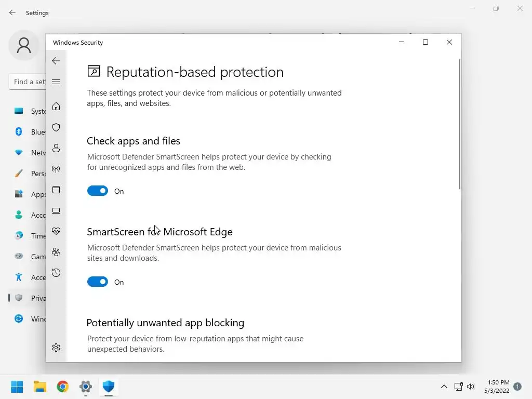Screen dimensions: 532x399
Task: Go back in the Settings window
Action: click(12, 12)
